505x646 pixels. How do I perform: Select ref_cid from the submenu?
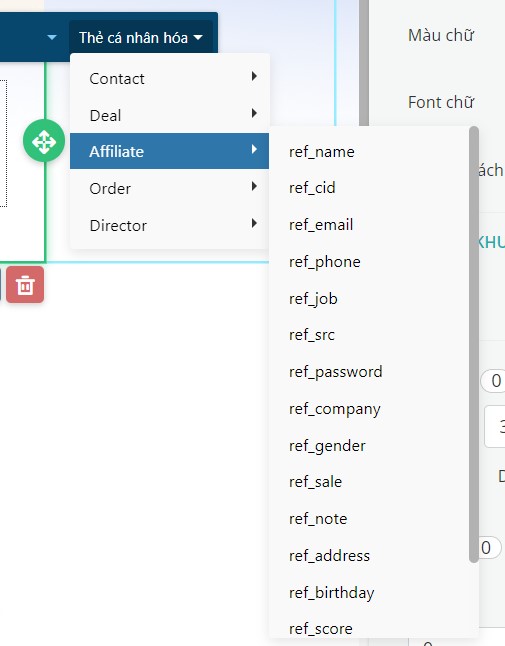[x=312, y=188]
